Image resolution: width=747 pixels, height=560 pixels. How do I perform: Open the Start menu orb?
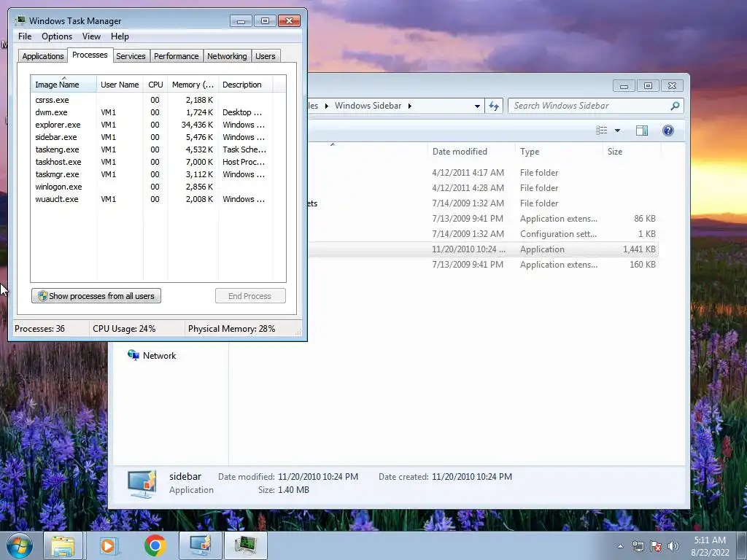point(20,545)
